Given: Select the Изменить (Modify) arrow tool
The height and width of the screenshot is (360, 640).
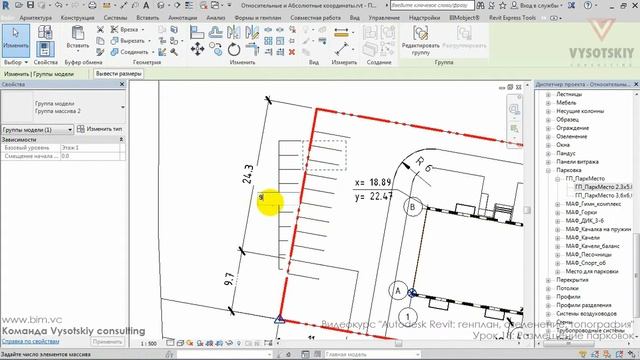Looking at the screenshot, I should [x=16, y=40].
